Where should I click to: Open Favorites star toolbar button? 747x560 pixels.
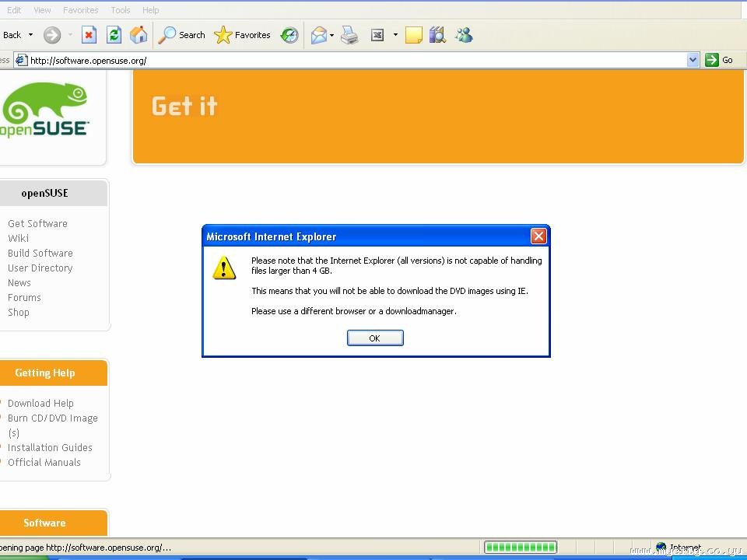pyautogui.click(x=242, y=35)
